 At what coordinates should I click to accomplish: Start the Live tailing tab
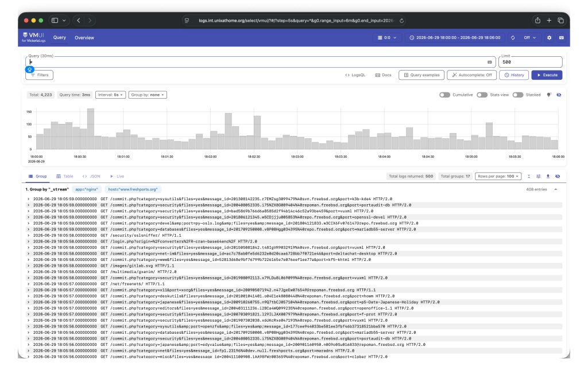pyautogui.click(x=117, y=177)
